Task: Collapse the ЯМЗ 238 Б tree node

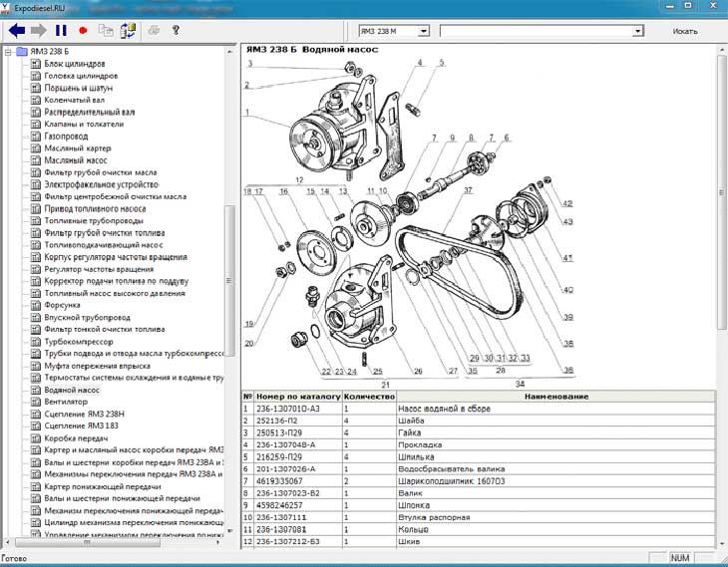Action: [x=9, y=51]
